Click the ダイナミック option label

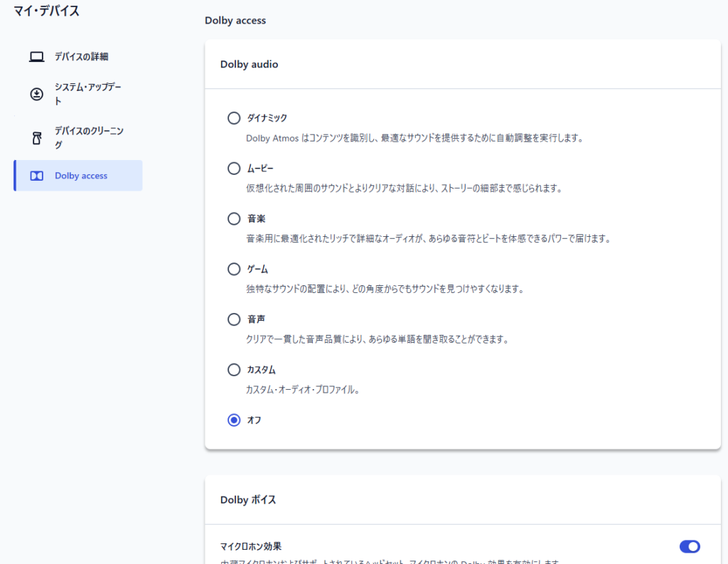267,118
